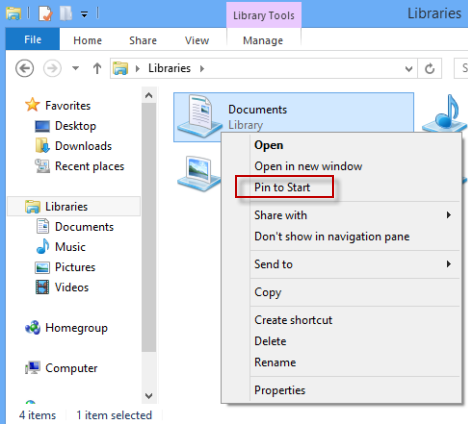
Task: Click the Downloads folder icon
Action: 42,145
